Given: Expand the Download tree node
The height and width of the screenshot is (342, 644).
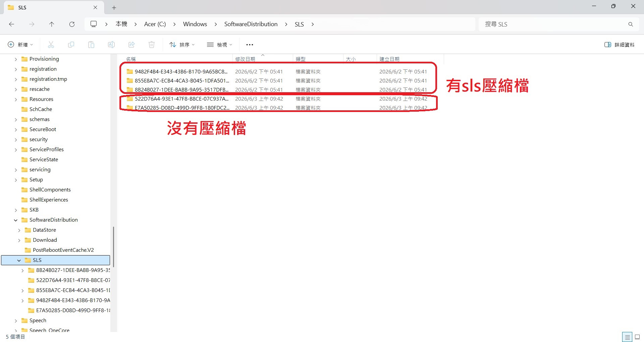Looking at the screenshot, I should pyautogui.click(x=19, y=240).
